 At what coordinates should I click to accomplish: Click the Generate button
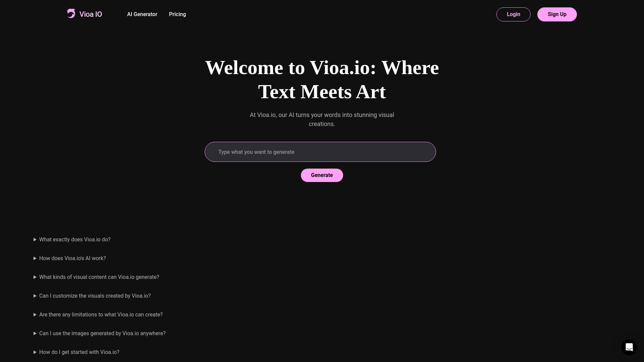point(322,175)
